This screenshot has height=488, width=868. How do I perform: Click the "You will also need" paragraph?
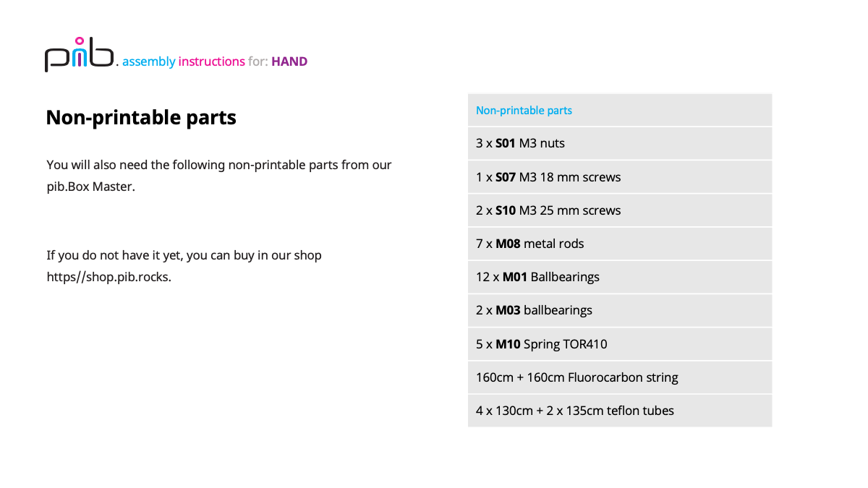[218, 165]
